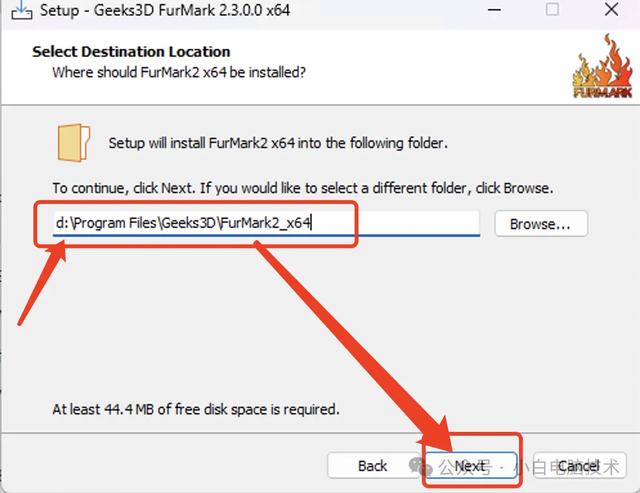Click the FurMark flame logo

[603, 66]
